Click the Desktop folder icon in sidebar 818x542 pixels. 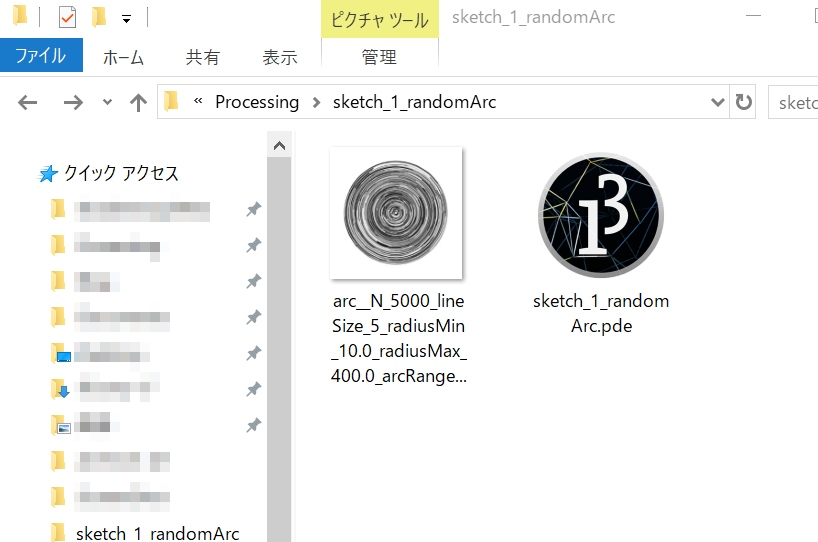[61, 353]
